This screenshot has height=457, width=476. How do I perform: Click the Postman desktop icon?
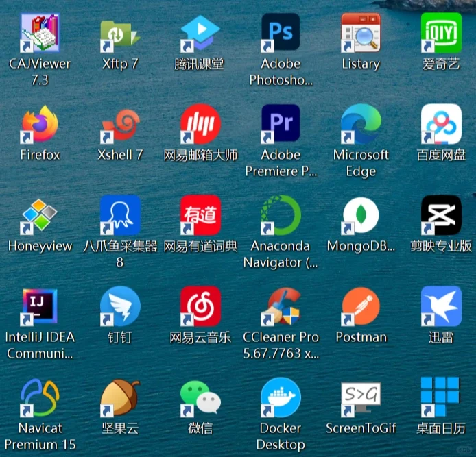[361, 306]
